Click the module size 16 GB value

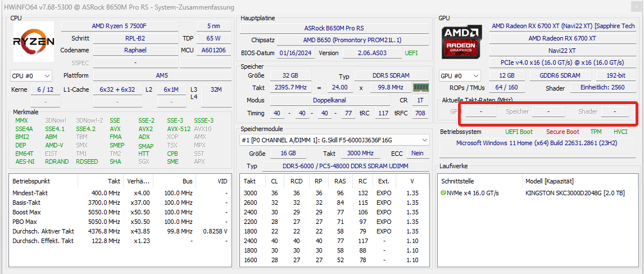(288, 153)
